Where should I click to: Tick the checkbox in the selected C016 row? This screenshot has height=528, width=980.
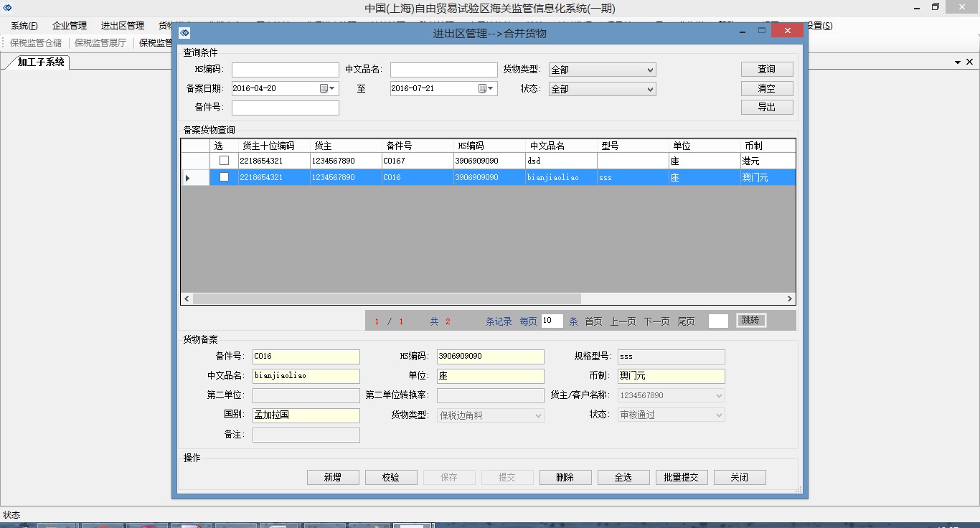coord(224,177)
